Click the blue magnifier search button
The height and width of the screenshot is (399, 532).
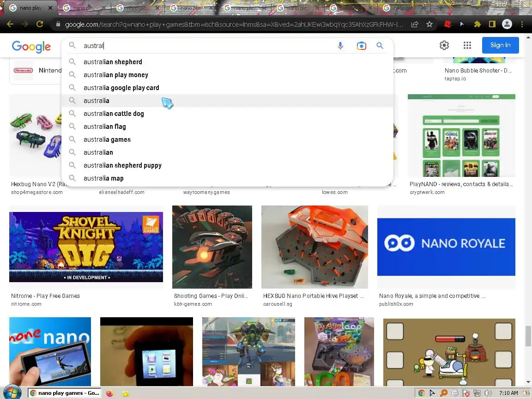[x=380, y=45]
